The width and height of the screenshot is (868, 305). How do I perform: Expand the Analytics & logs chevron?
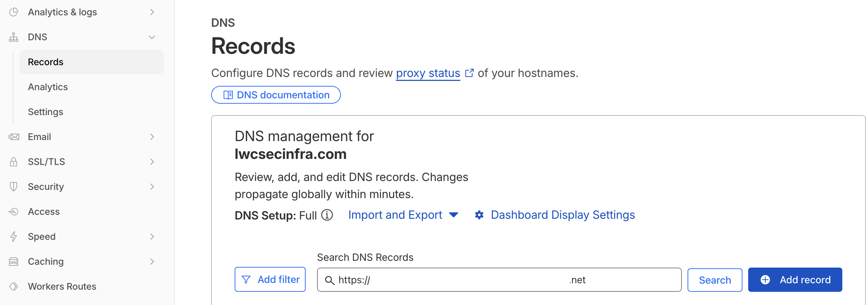coord(152,12)
